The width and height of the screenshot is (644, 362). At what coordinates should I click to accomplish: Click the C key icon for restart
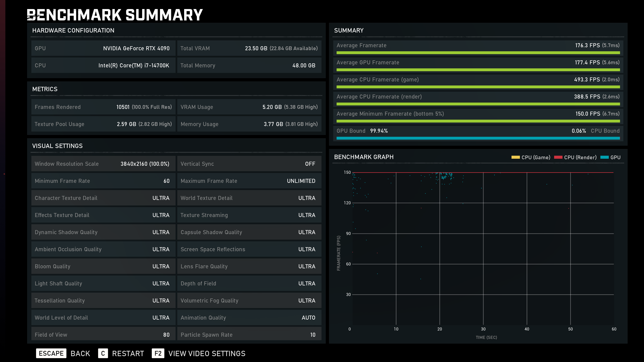(x=103, y=353)
